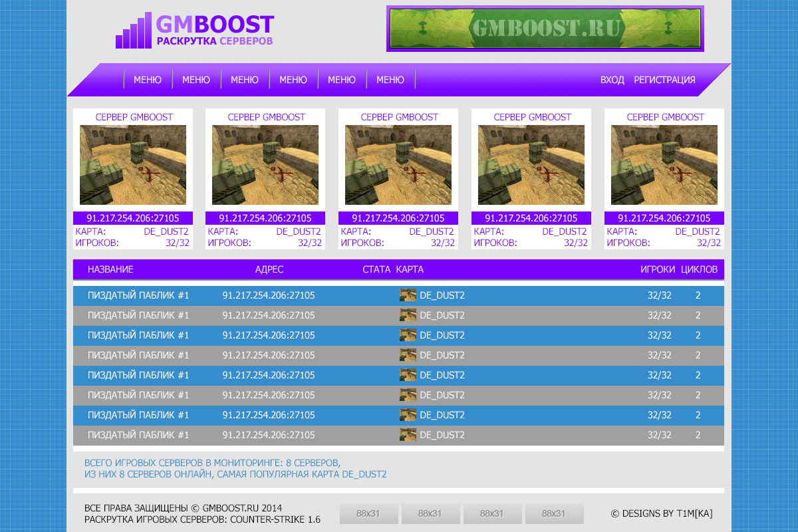Click РАСКРУТКА ИГРОВЫХ СЕРВЕРОВ: COUNTER-STRIKE 1.6 footer text
The height and width of the screenshot is (532, 798).
click(203, 519)
